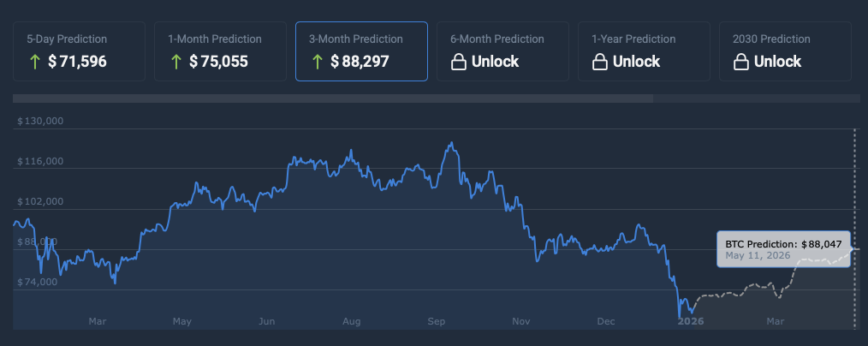Select the 1-Month Prediction card

tap(220, 51)
